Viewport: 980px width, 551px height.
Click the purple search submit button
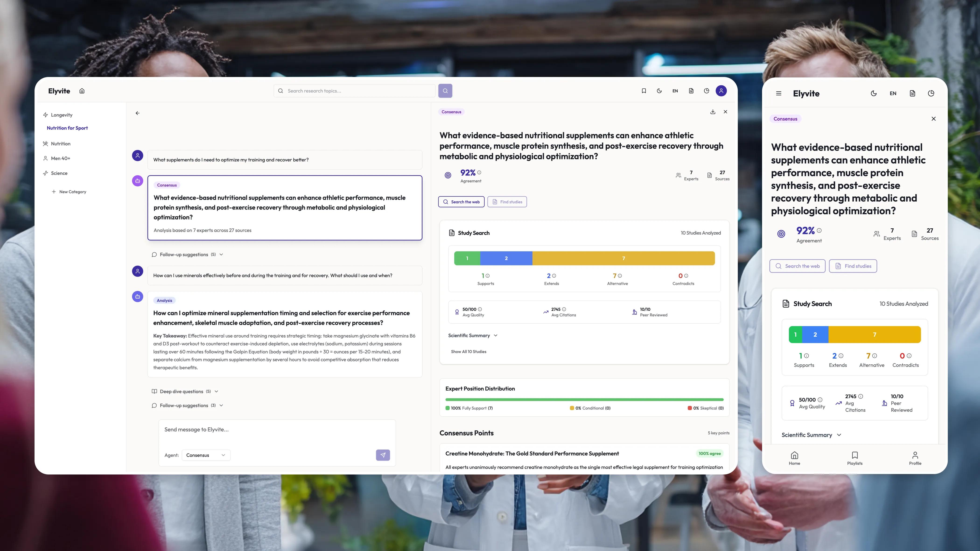[445, 91]
